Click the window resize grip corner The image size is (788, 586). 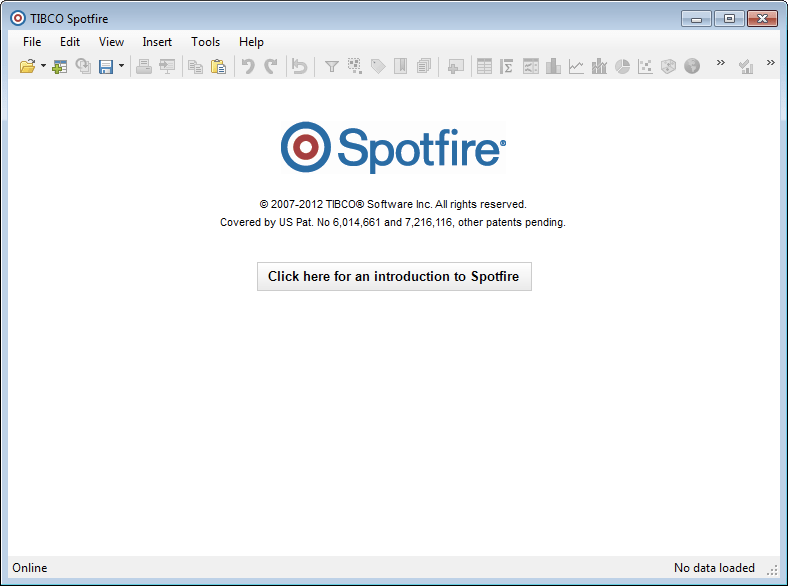tap(772, 570)
